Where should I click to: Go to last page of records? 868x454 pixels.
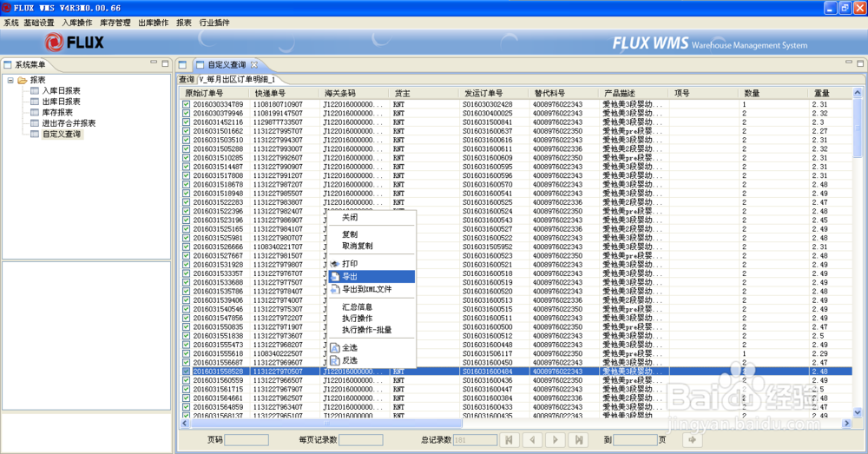(579, 440)
